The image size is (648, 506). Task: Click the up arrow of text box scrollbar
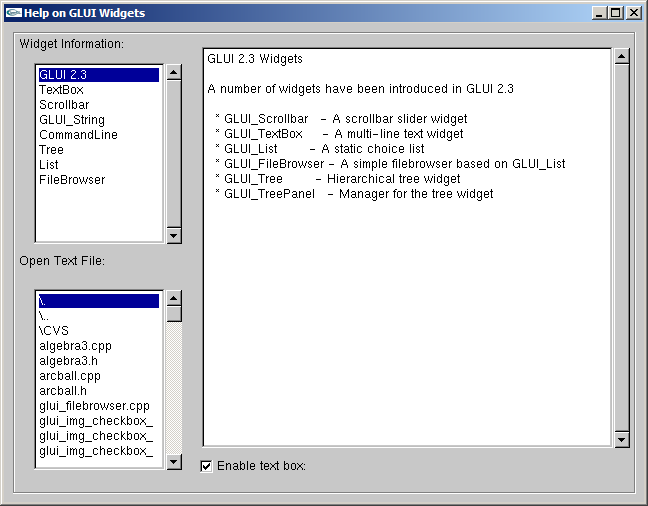[621, 56]
